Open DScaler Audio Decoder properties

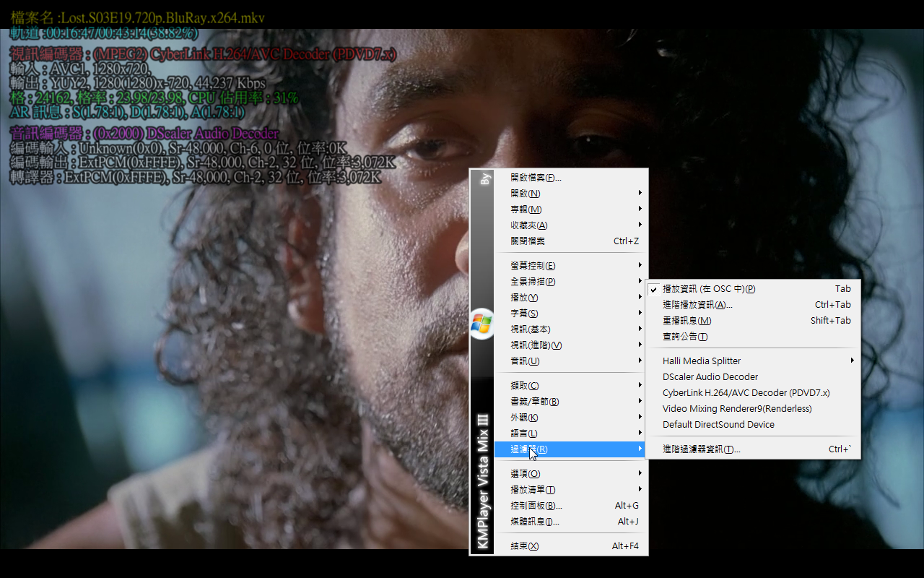[x=710, y=377]
